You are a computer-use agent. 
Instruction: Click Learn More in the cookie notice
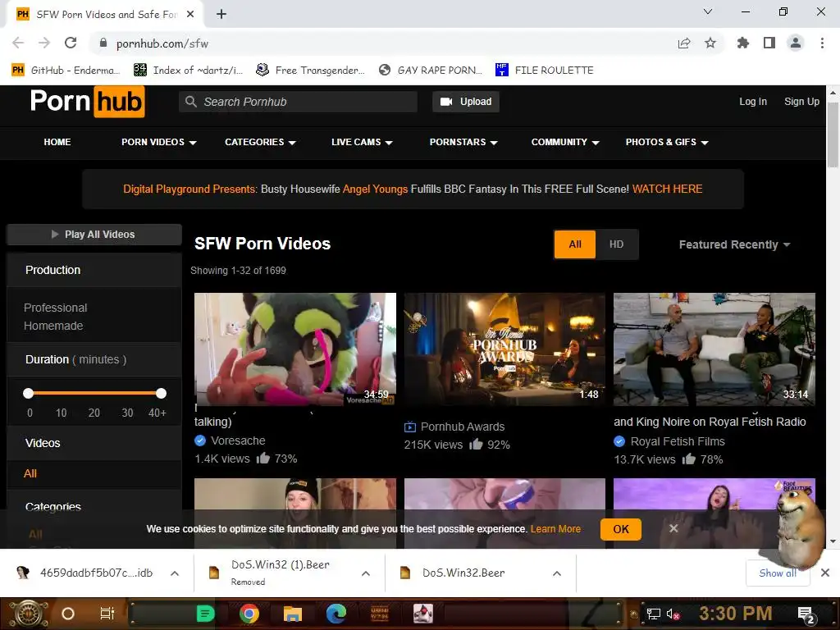[x=555, y=529]
